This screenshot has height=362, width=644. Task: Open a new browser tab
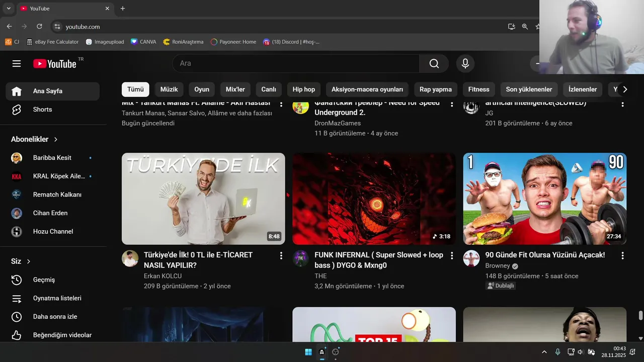point(123,9)
